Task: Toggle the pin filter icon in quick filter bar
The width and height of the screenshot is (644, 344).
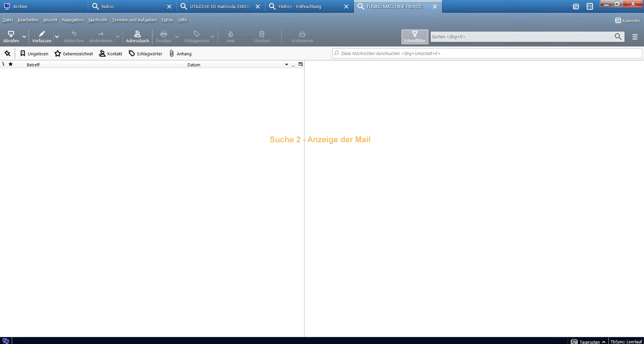Action: (7, 54)
